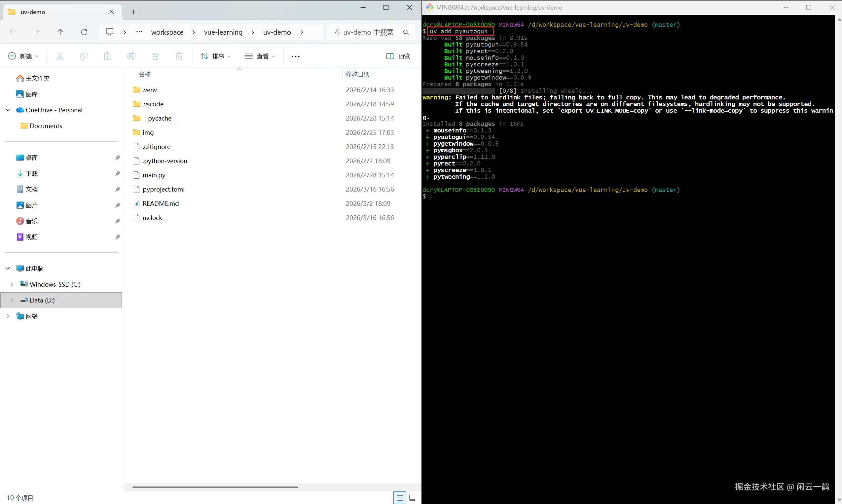842x504 pixels.
Task: Click the Delete trash icon
Action: pyautogui.click(x=179, y=56)
